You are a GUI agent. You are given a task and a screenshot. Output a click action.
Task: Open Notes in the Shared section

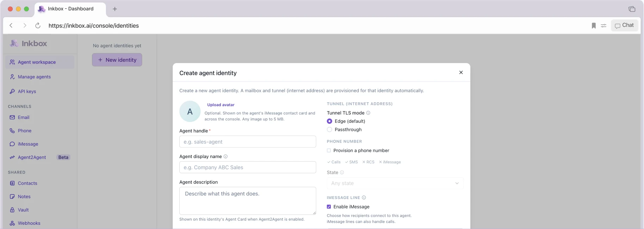pyautogui.click(x=40, y=197)
